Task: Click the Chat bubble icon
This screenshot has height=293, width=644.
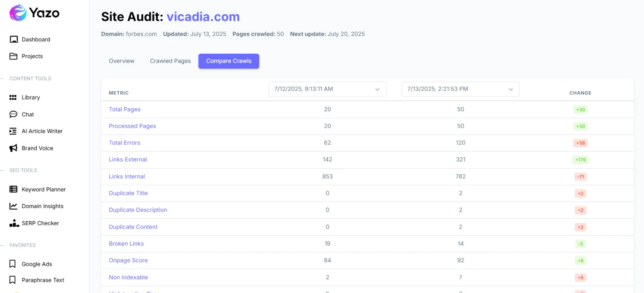Action: [x=13, y=114]
